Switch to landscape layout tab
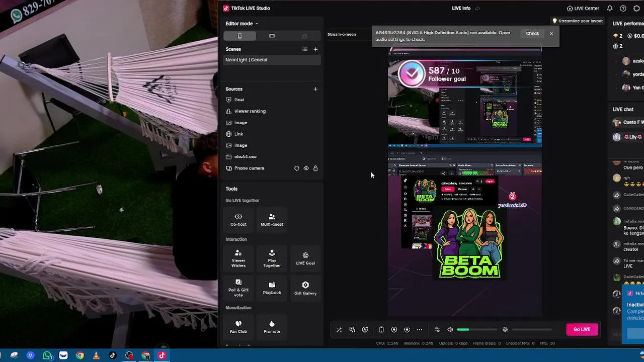The width and height of the screenshot is (644, 362). 272,36
